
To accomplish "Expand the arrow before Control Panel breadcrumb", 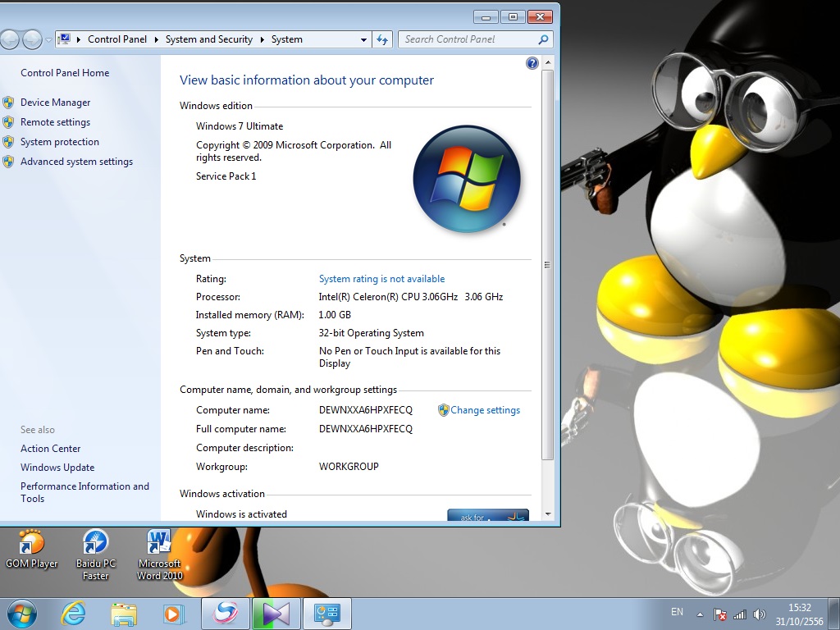I will coord(79,39).
